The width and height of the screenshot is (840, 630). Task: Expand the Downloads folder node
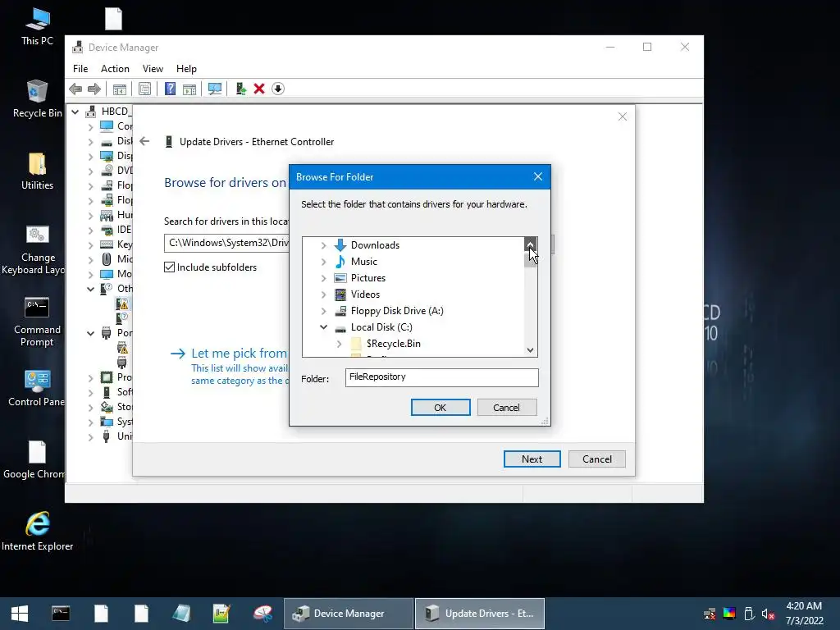pos(323,245)
